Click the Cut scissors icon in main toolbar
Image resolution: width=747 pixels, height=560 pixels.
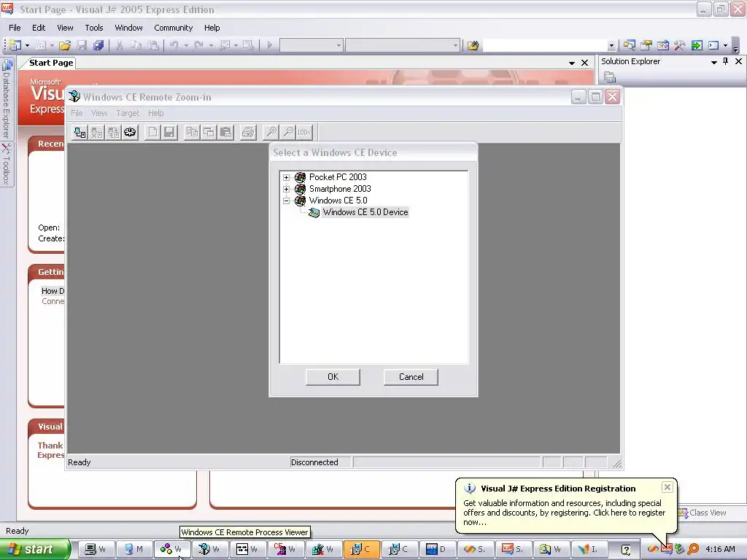[119, 45]
